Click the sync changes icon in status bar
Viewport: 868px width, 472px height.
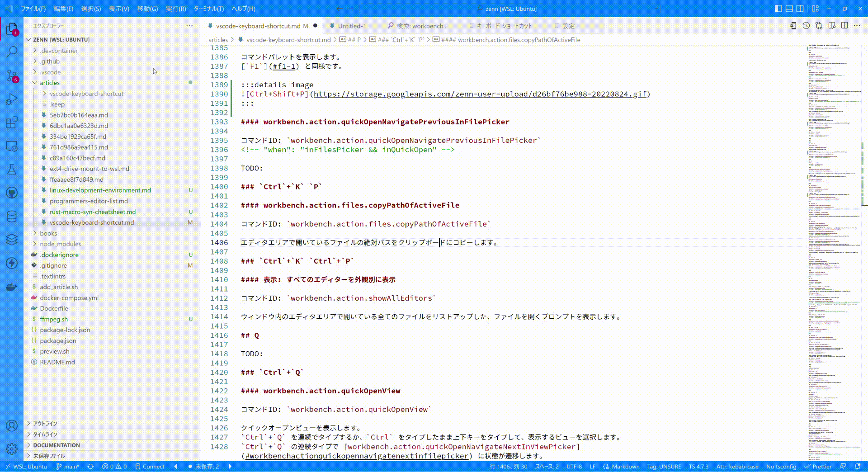[90, 467]
